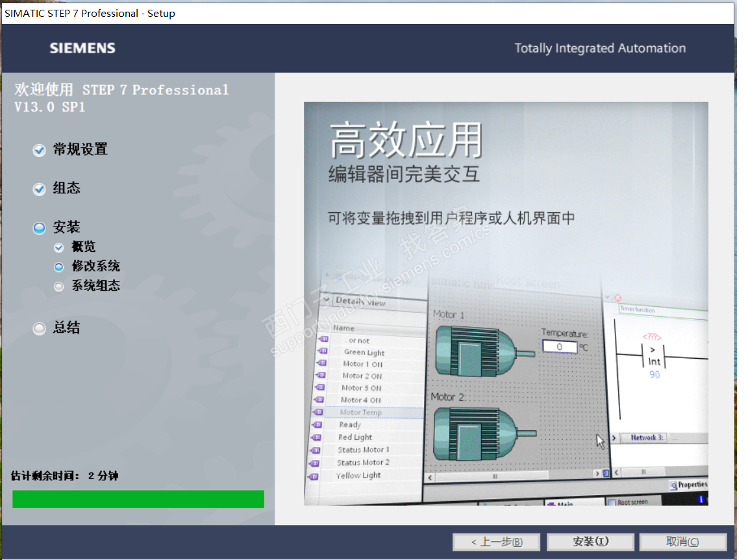748x560 pixels.
Task: Click the 估计剩余时间 2 分钟 text
Action: click(64, 476)
